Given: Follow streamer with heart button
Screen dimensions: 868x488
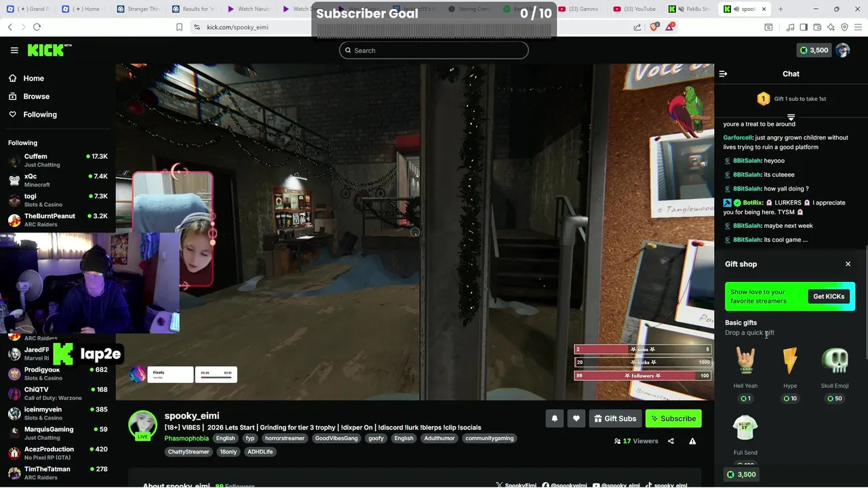Looking at the screenshot, I should [x=576, y=419].
